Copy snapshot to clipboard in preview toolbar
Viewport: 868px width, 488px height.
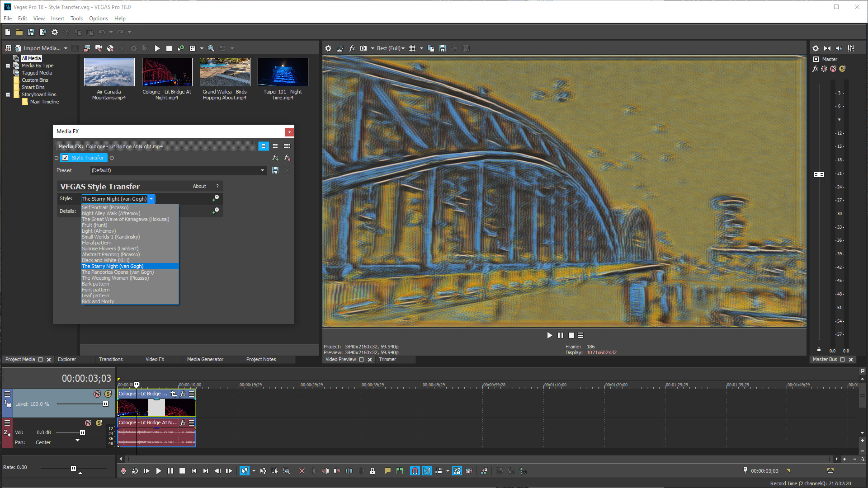430,48
